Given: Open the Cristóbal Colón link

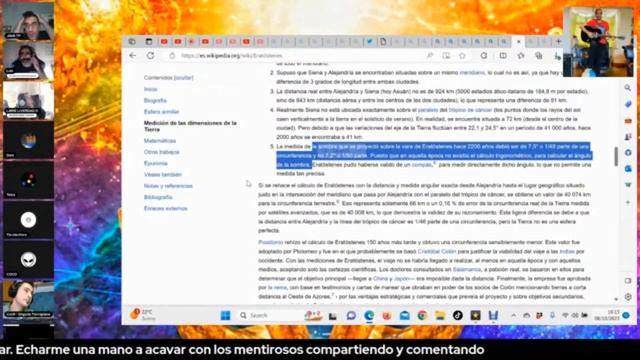Looking at the screenshot, I should (x=436, y=251).
